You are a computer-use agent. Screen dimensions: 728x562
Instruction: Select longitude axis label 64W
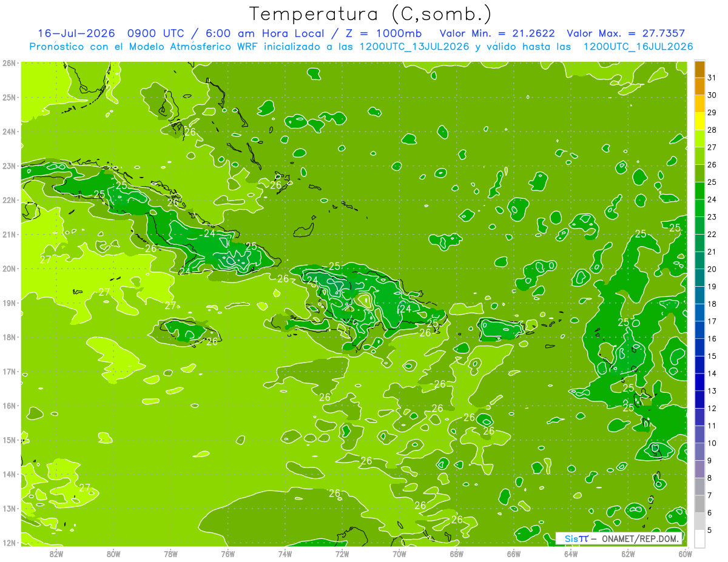571,554
